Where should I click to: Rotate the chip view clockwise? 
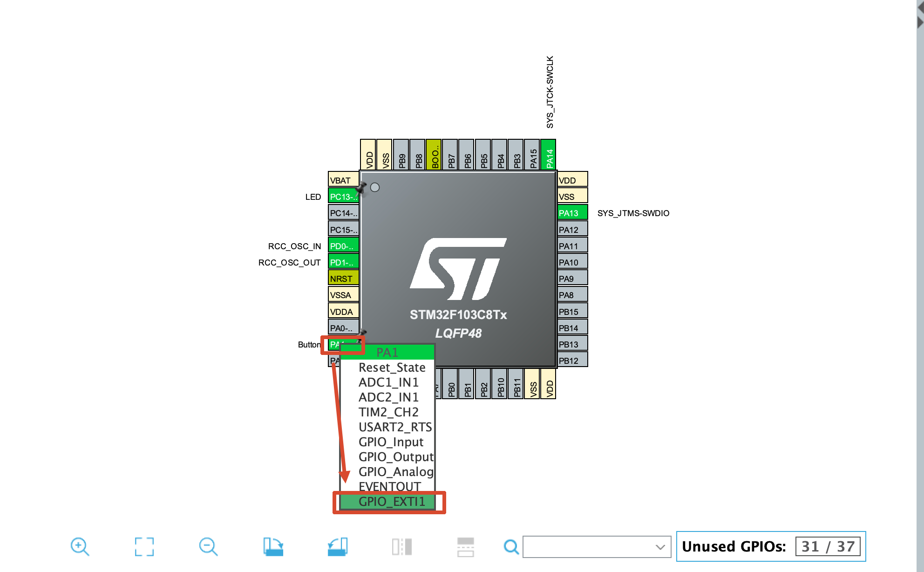click(x=273, y=546)
